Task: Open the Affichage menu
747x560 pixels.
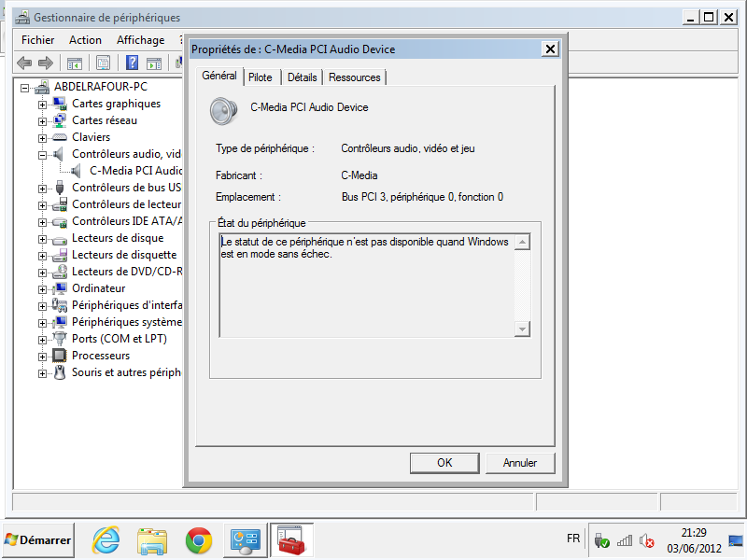Action: (x=141, y=40)
